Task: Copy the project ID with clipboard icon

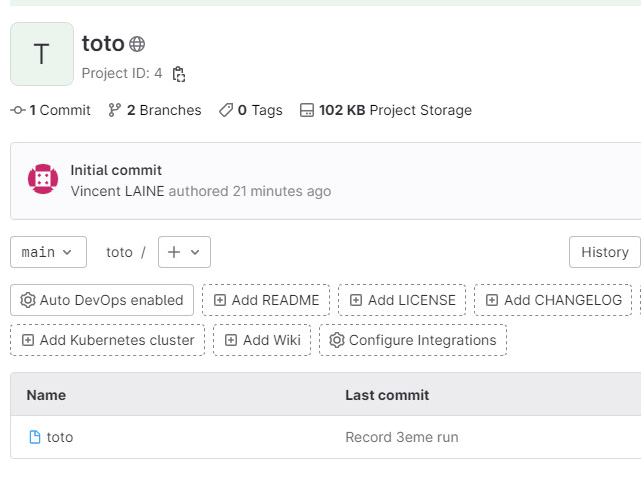Action: (x=179, y=74)
